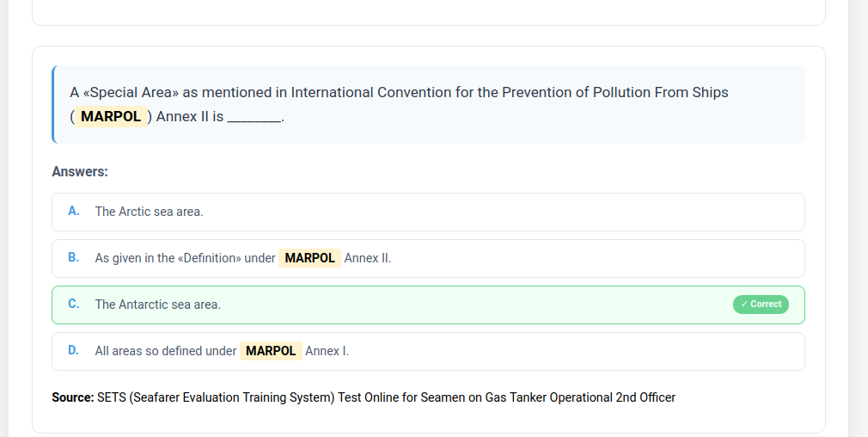Click the letter B answer marker
Image resolution: width=868 pixels, height=437 pixels.
(x=74, y=257)
